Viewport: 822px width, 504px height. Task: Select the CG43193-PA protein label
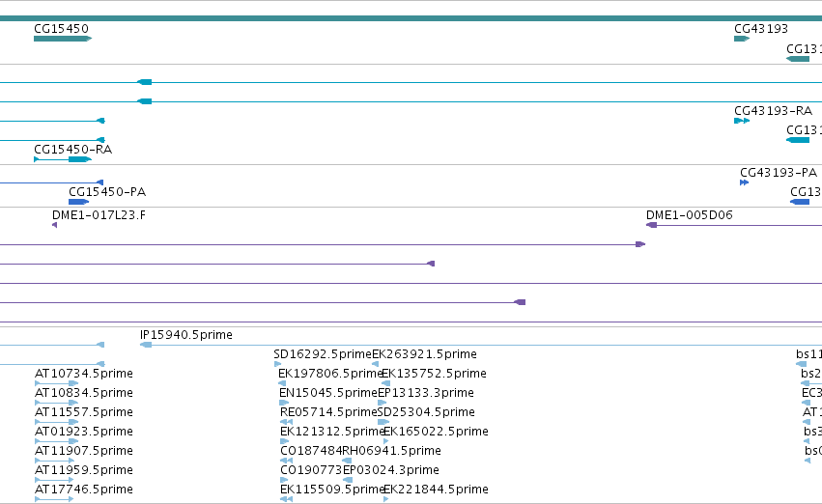tap(779, 173)
